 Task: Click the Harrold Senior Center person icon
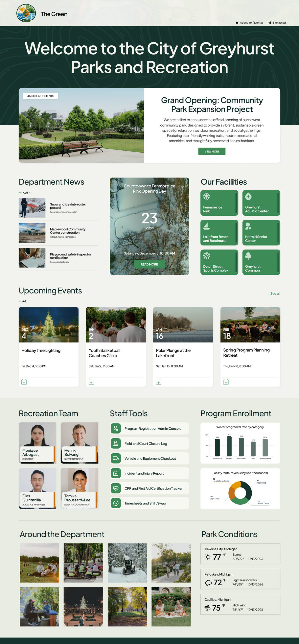point(248,226)
